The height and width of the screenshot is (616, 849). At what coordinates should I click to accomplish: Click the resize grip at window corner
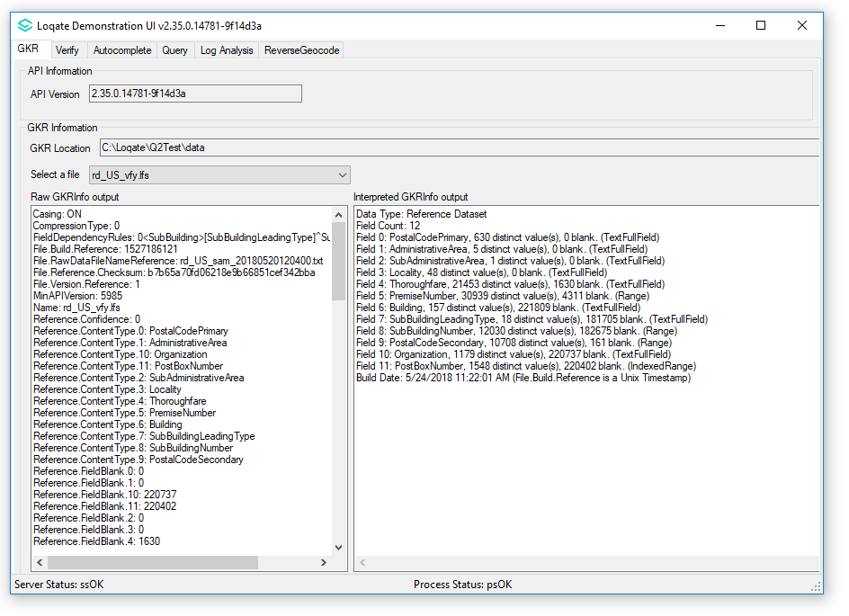pyautogui.click(x=816, y=587)
